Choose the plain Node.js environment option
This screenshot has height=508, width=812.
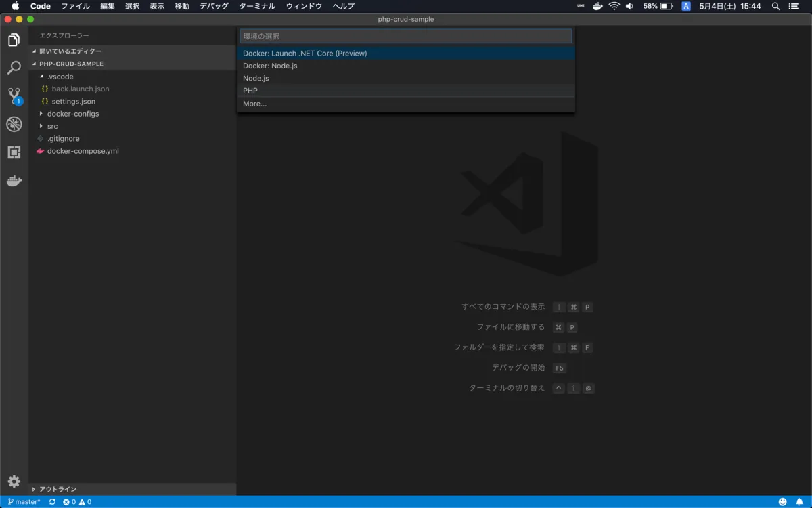tap(406, 78)
